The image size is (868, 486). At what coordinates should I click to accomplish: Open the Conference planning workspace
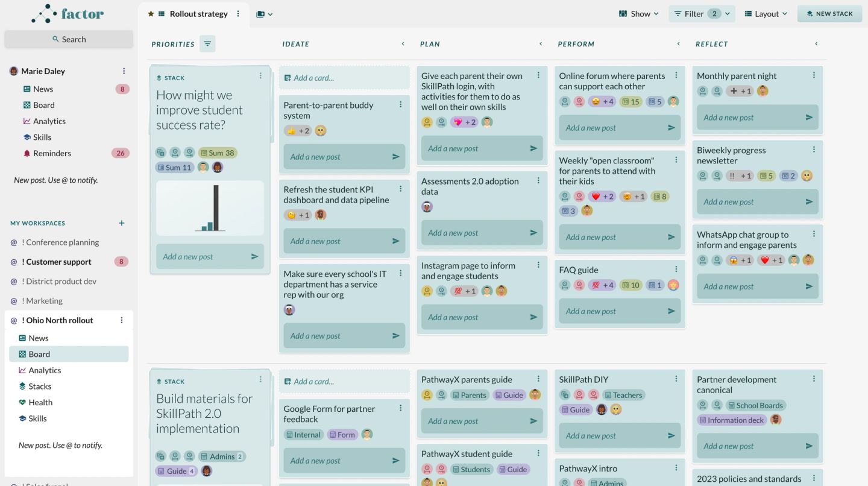click(60, 242)
